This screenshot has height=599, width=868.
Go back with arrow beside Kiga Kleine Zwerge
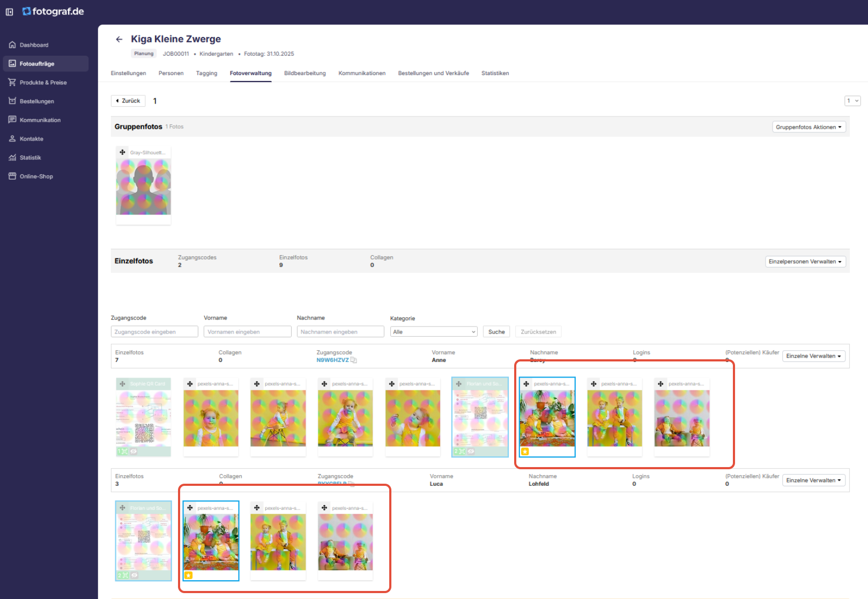coord(119,39)
